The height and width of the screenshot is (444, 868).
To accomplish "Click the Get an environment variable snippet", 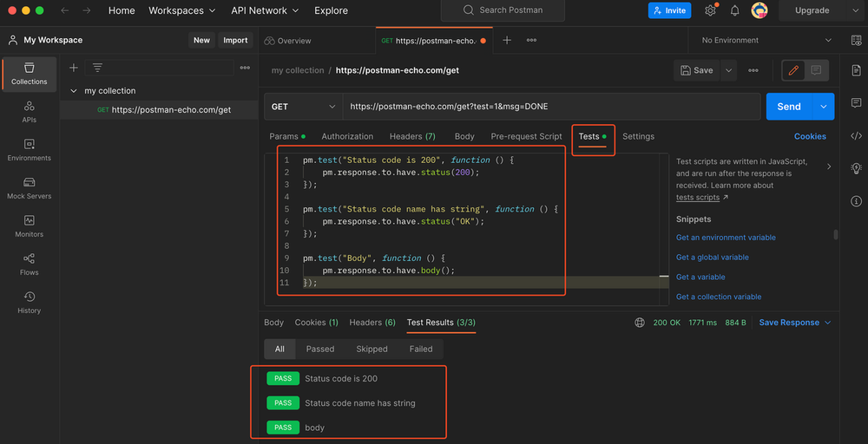I will (726, 238).
